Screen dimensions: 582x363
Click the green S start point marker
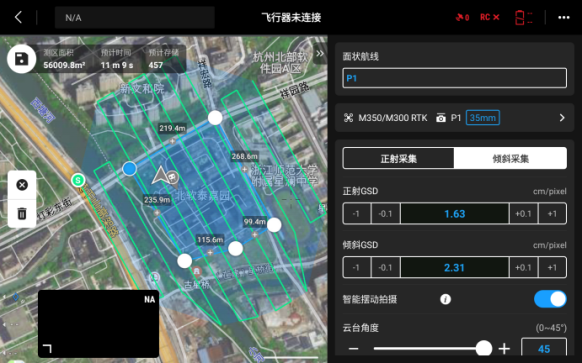click(78, 180)
